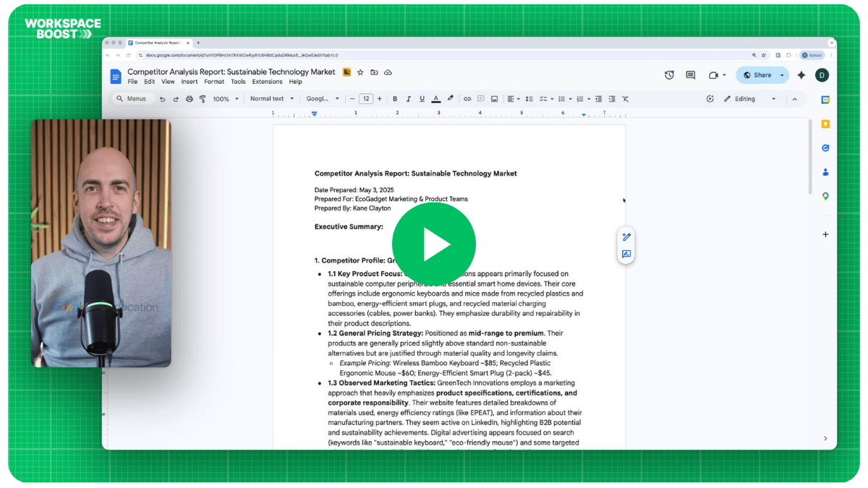Click the Insert image icon
Screen dimensions: 868x488
click(495, 99)
